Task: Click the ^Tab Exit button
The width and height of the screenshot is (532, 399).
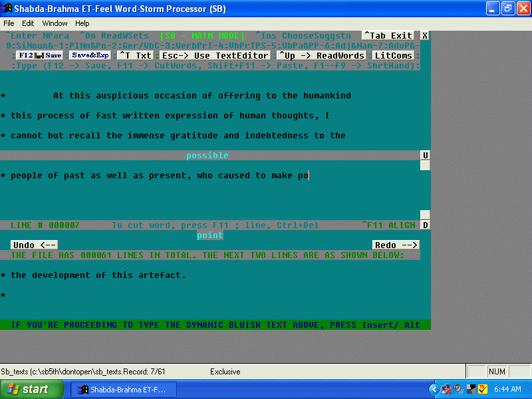Action: (388, 36)
